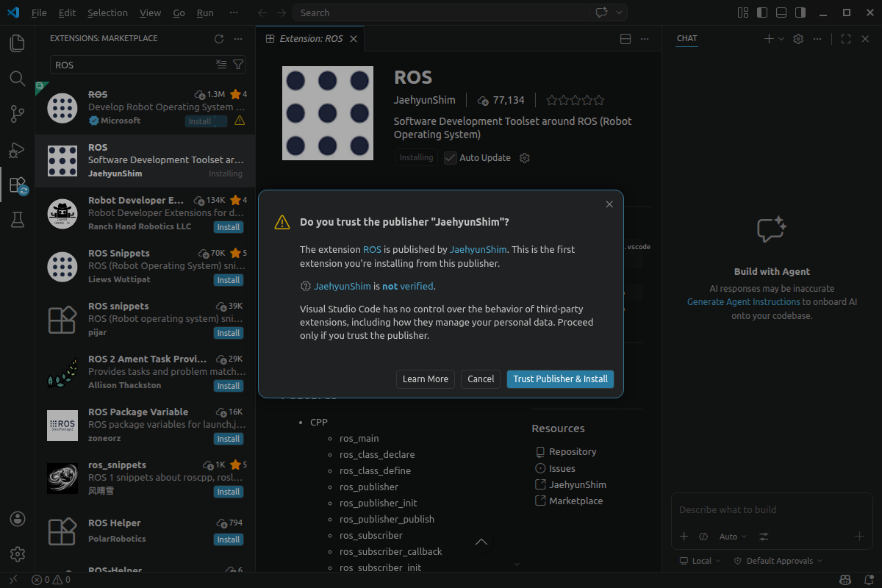The image size is (882, 588).
Task: Open the Manage gear in activity bar
Action: 18,554
